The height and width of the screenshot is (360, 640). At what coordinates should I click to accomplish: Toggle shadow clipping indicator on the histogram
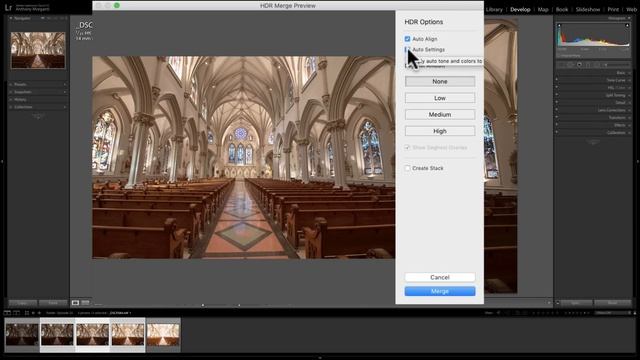point(559,25)
